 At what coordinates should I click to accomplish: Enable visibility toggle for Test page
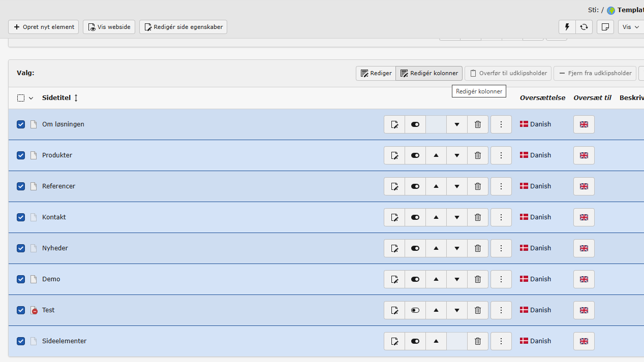(x=415, y=310)
